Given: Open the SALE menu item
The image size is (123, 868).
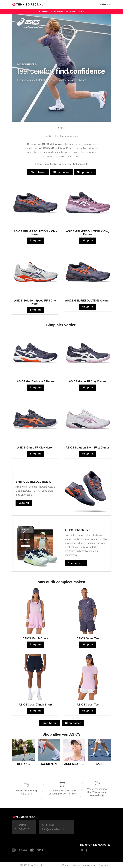Looking at the screenshot, I should (x=81, y=12).
